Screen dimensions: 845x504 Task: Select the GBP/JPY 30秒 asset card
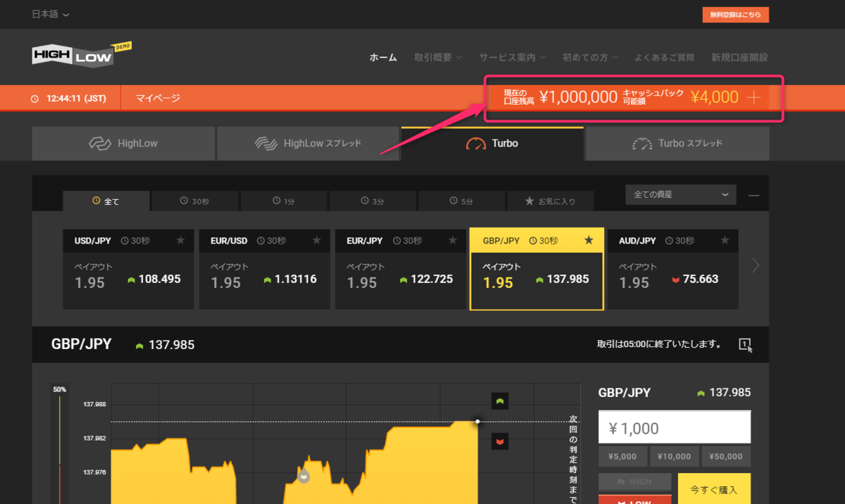(537, 270)
